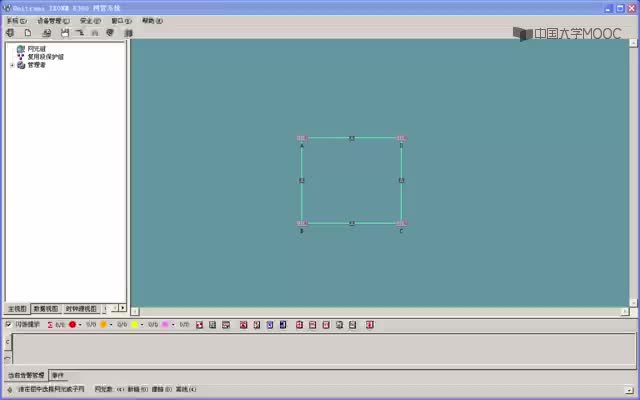Click the right arrow to scroll the view tabs

pyautogui.click(x=122, y=308)
